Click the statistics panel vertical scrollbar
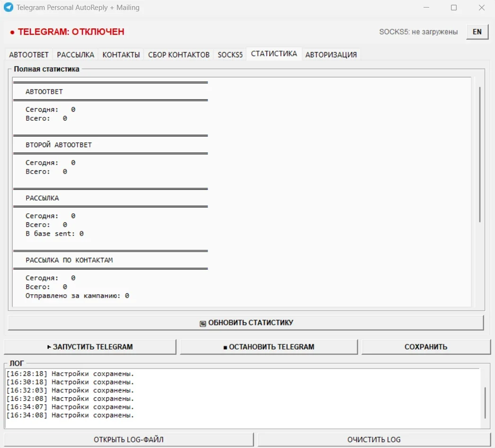495x448 pixels. pyautogui.click(x=479, y=155)
